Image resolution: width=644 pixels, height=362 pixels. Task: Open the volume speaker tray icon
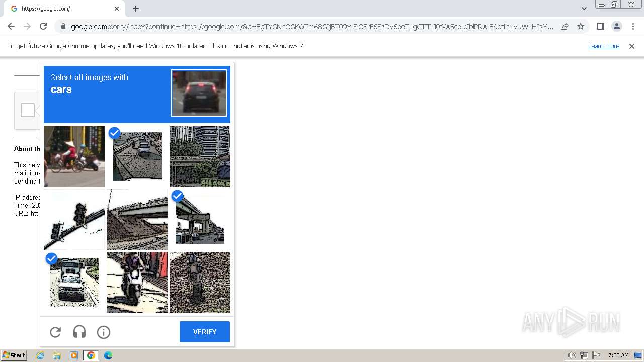572,355
